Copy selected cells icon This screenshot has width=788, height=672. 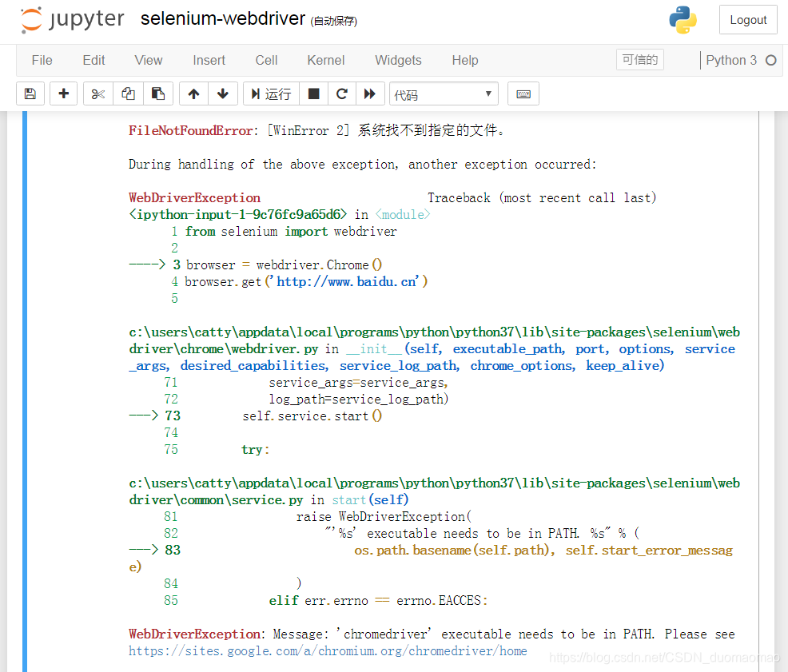point(128,93)
